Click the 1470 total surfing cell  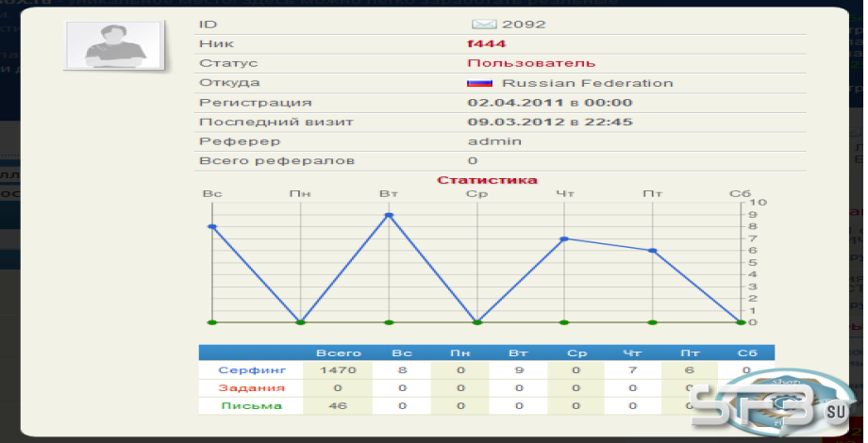[x=338, y=370]
